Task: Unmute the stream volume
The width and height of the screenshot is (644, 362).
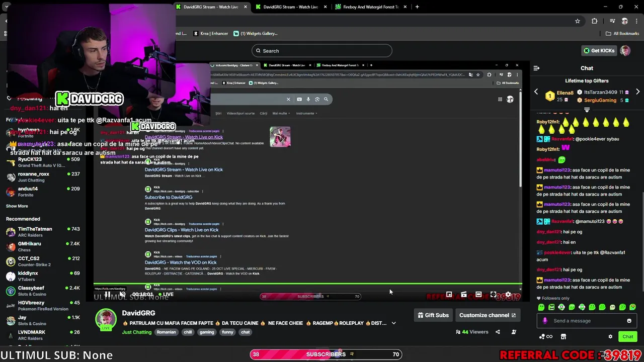Action: [122, 294]
